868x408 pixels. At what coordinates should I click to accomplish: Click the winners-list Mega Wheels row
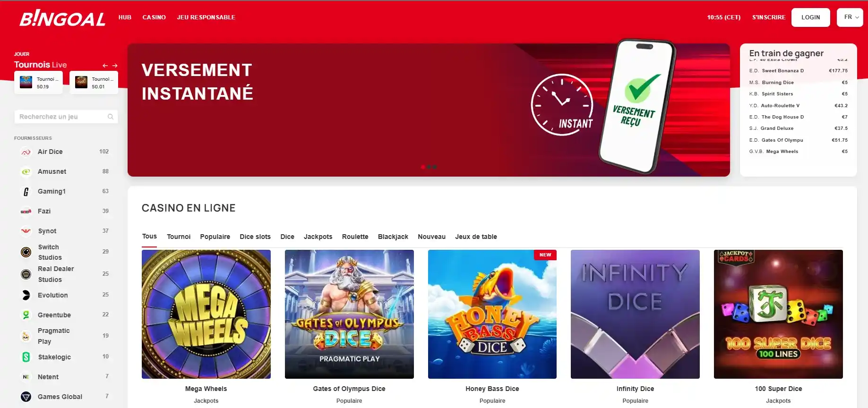pos(798,152)
